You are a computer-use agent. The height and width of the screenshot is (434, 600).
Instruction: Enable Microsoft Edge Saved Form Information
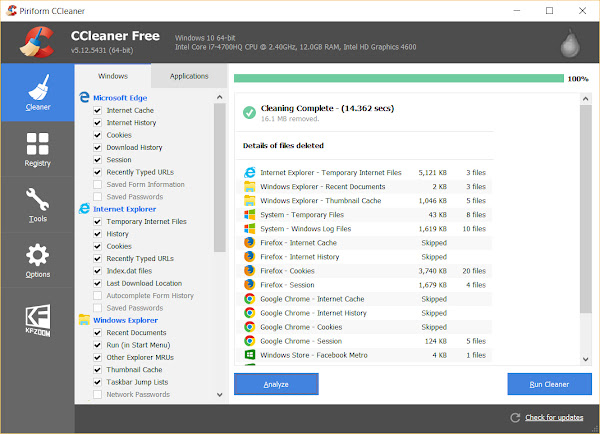(x=98, y=184)
